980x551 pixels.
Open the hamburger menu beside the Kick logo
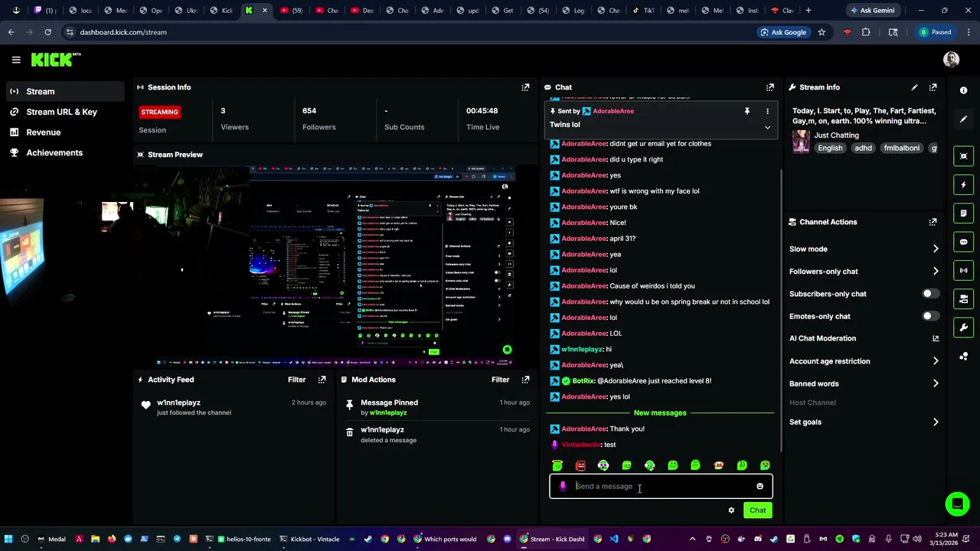point(16,59)
